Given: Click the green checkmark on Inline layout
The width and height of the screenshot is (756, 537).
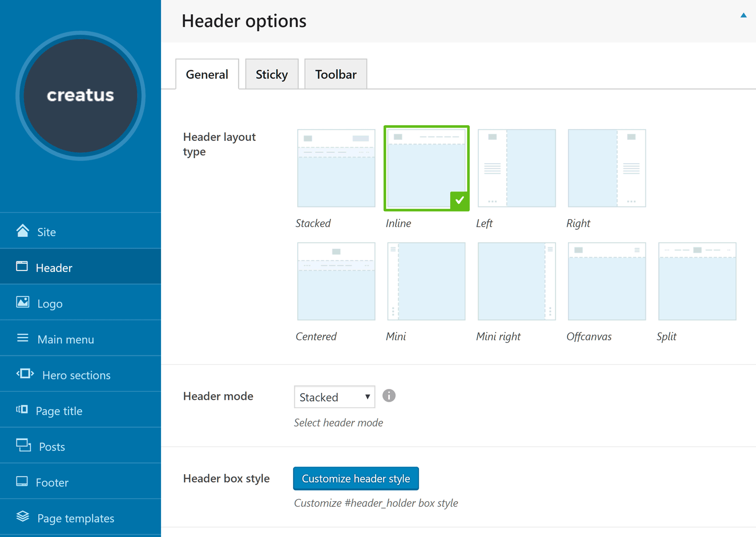Looking at the screenshot, I should tap(459, 200).
